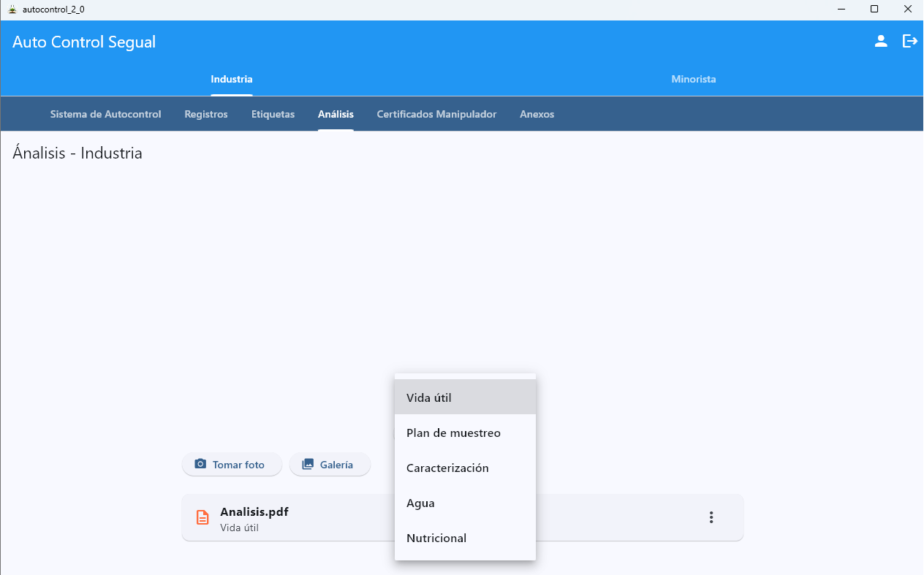
Task: Click the orange PDF document icon
Action: (202, 517)
